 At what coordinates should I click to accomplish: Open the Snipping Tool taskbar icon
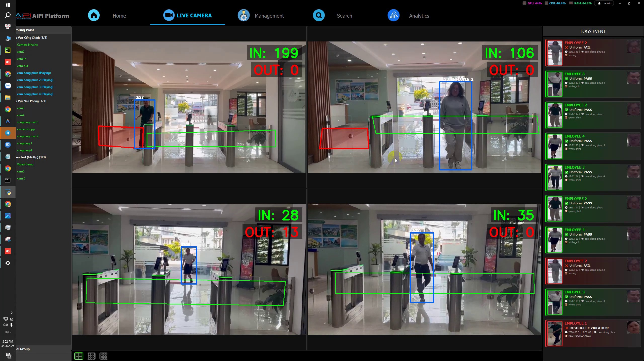coord(8,239)
